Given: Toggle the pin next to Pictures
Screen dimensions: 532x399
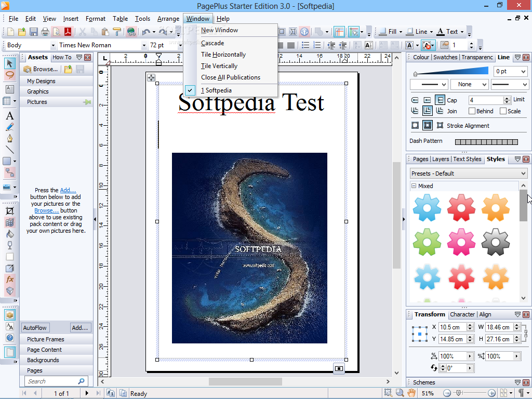Looking at the screenshot, I should [87, 102].
